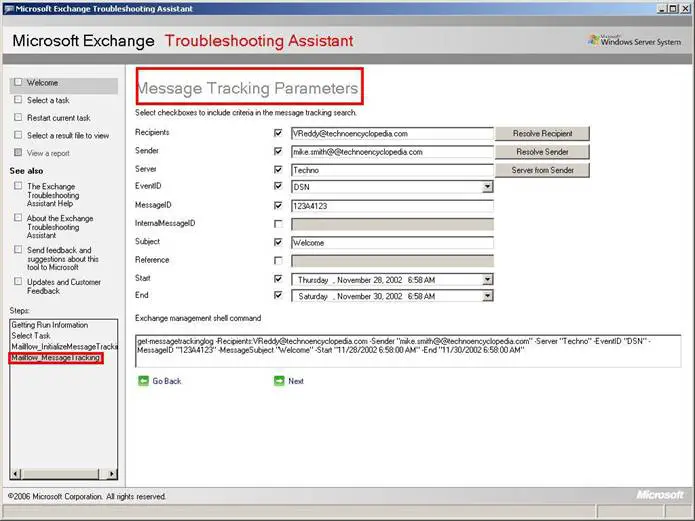Image resolution: width=695 pixels, height=521 pixels.
Task: Open The Exchange Troubleshooting Assistant Help link
Action: [x=53, y=195]
